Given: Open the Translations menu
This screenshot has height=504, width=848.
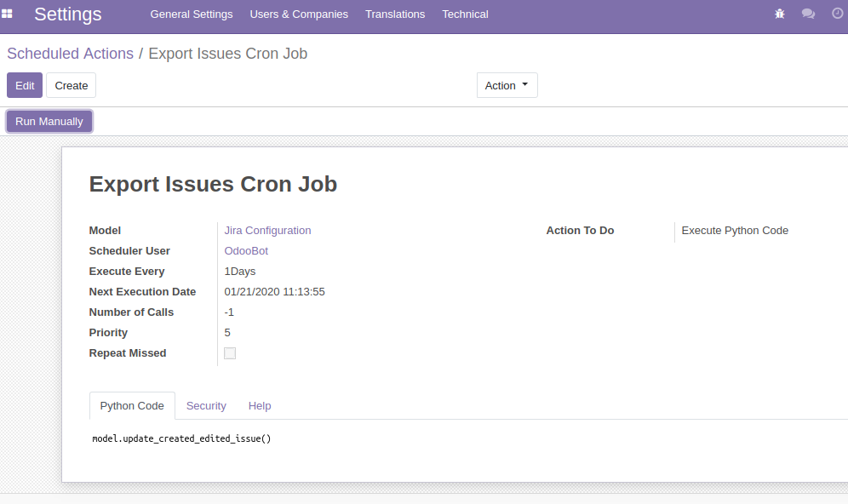Looking at the screenshot, I should point(395,14).
